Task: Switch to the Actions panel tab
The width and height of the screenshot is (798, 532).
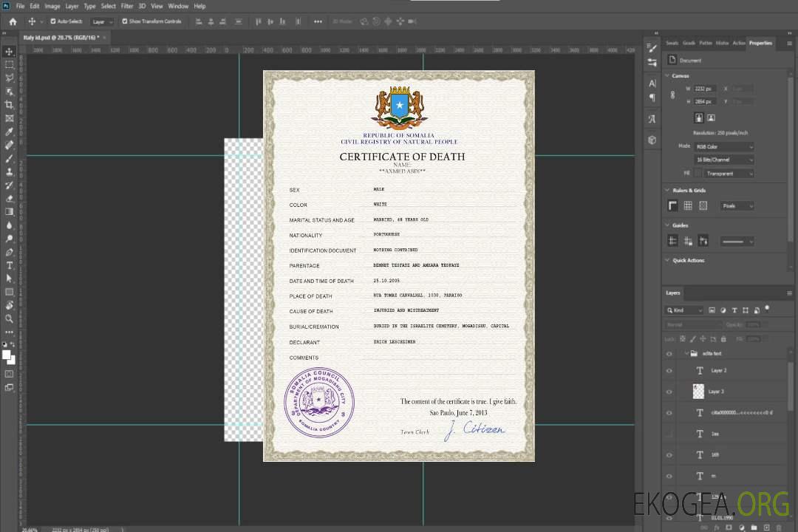Action: [x=738, y=44]
